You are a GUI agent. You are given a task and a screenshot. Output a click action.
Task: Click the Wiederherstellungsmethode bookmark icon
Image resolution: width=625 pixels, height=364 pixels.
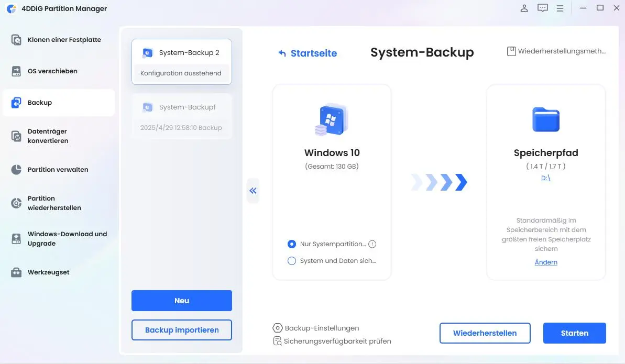pyautogui.click(x=511, y=51)
